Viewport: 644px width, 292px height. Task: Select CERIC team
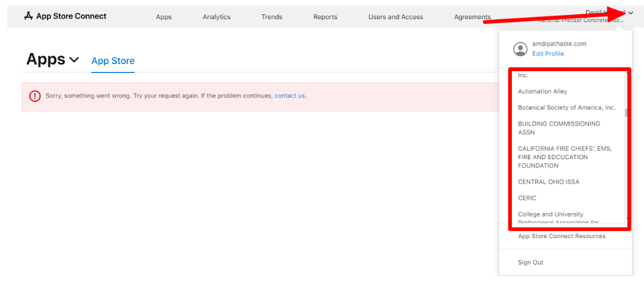527,198
